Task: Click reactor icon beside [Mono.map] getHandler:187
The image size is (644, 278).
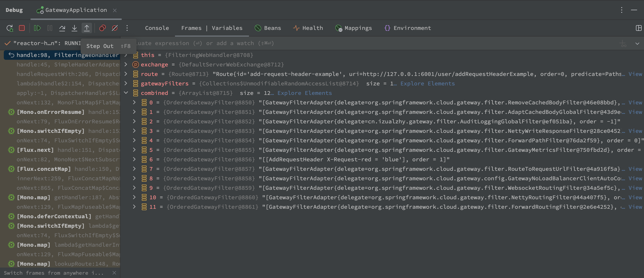Action: [x=11, y=198]
